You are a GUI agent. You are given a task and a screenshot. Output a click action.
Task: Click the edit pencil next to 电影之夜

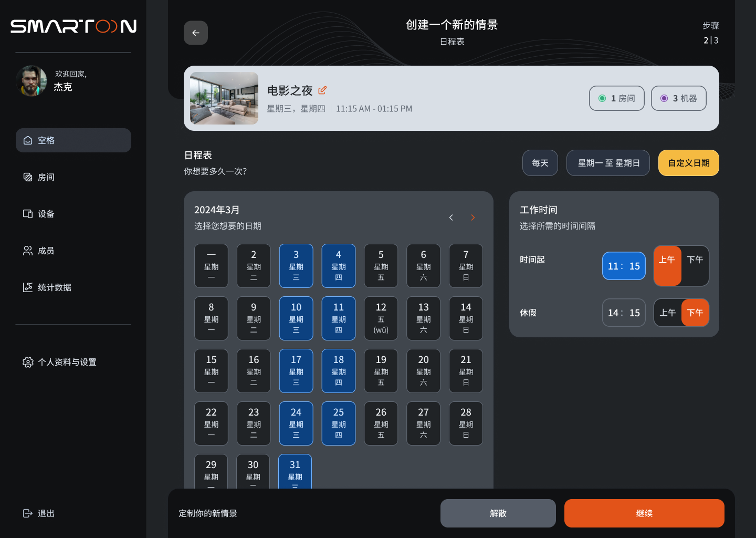tap(322, 90)
